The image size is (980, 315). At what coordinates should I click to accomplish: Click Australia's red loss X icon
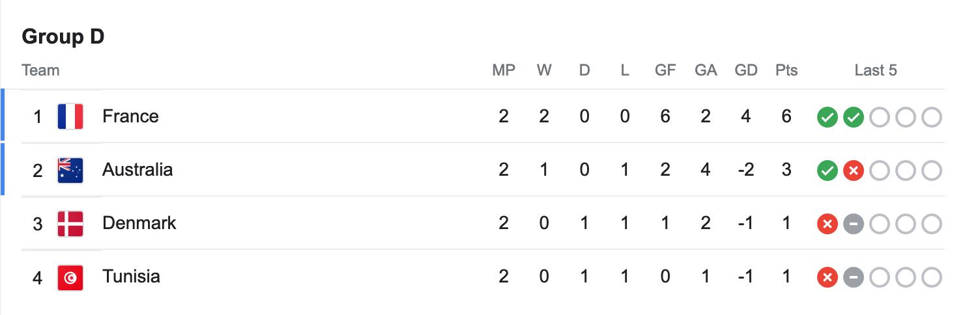[x=854, y=171]
